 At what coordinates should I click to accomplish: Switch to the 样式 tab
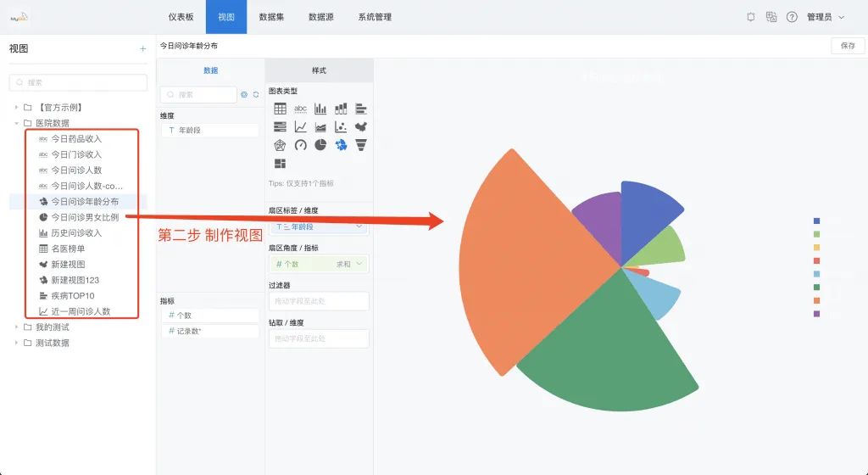tap(320, 70)
